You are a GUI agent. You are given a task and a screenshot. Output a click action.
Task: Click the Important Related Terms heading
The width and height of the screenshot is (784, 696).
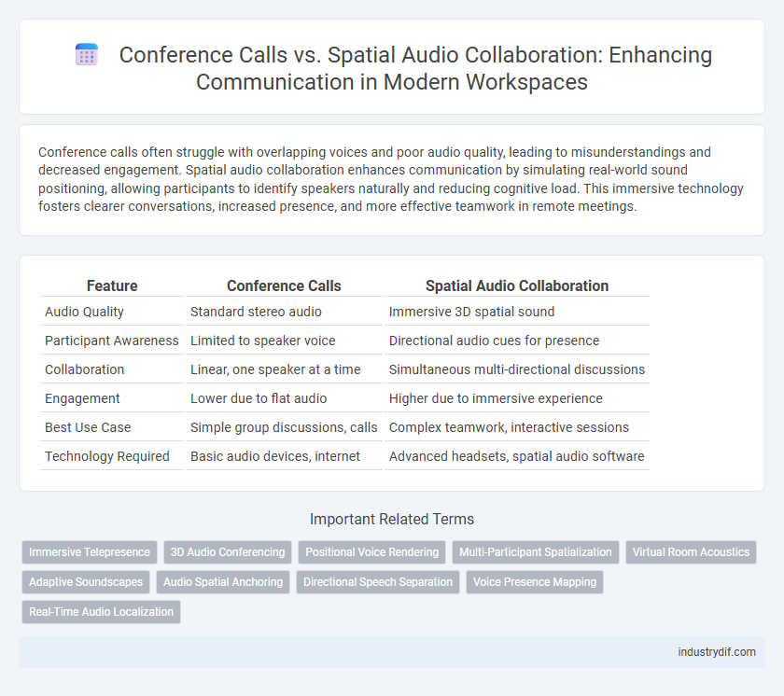pyautogui.click(x=392, y=520)
